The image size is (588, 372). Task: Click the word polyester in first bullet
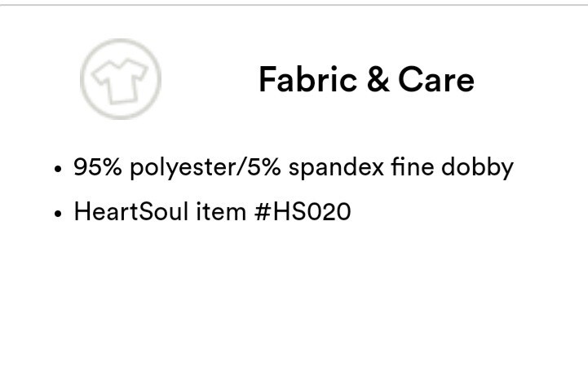click(x=183, y=167)
